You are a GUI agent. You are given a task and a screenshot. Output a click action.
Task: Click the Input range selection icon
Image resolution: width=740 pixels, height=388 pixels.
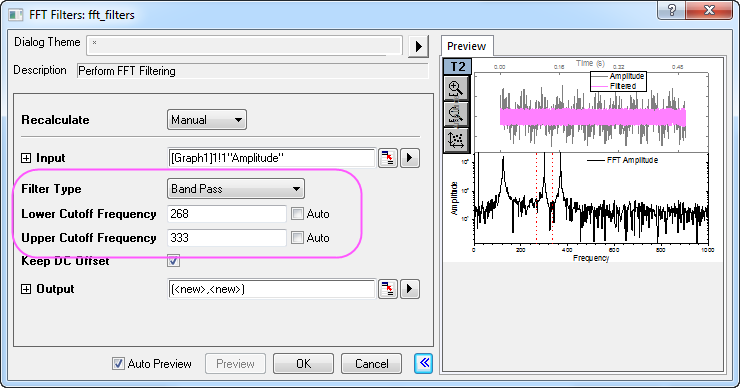(387, 158)
